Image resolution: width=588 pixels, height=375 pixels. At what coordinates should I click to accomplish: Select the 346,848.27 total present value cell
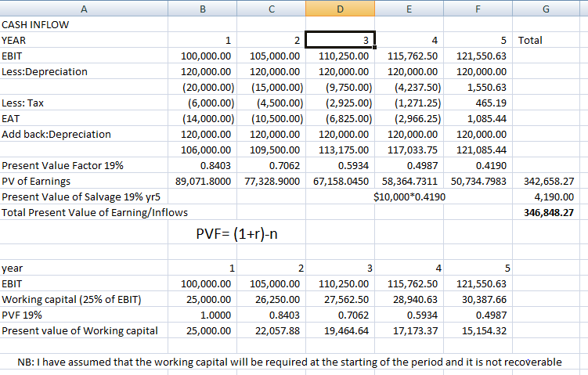point(547,212)
